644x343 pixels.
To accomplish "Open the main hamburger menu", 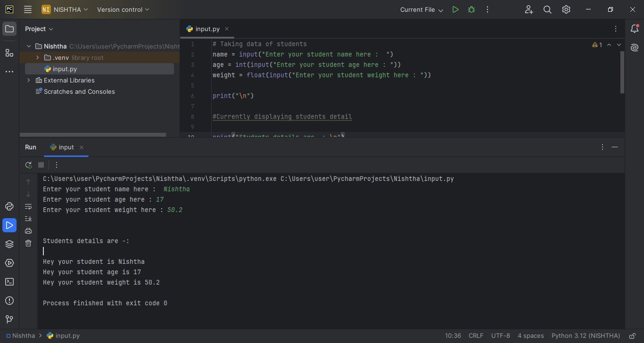I will point(28,9).
